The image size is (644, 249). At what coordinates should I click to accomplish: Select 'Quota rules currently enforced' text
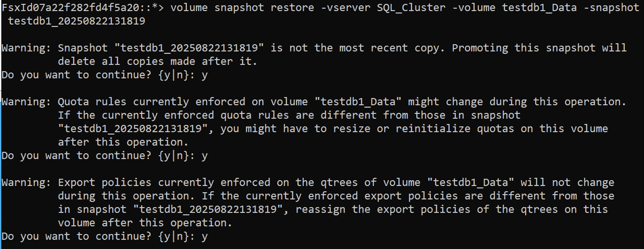click(152, 102)
